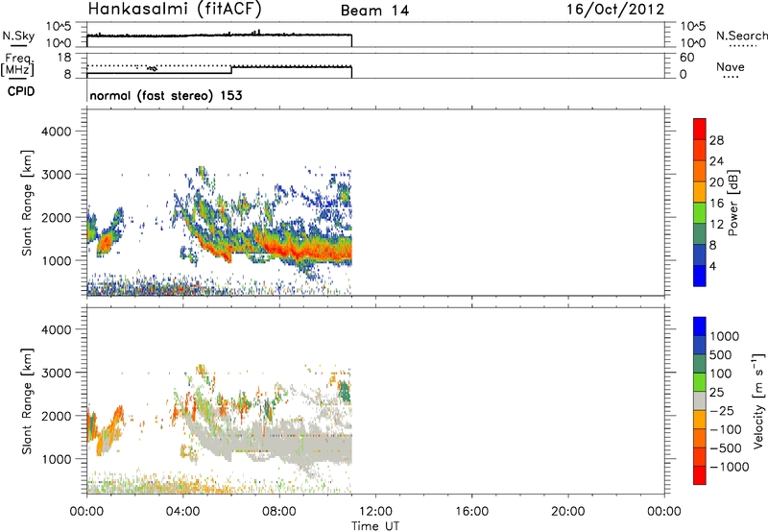Click the grey segment of velocity colorbar
The height and width of the screenshot is (532, 768).
pyautogui.click(x=700, y=400)
